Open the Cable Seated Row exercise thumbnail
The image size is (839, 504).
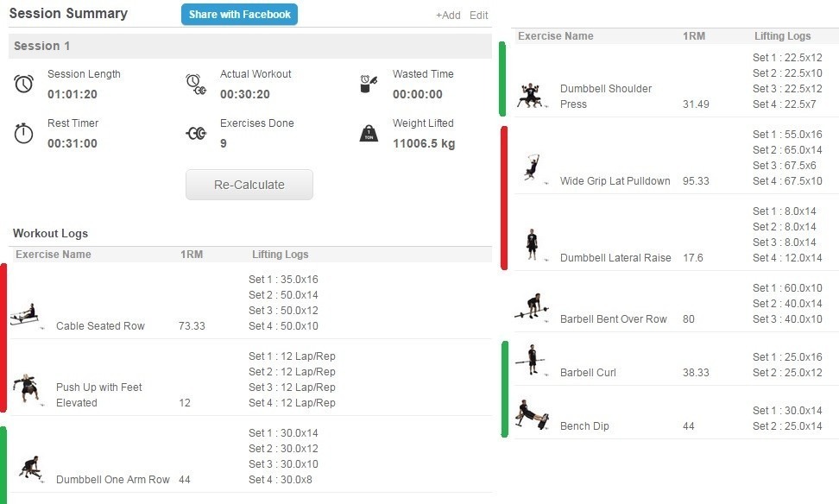tap(25, 314)
